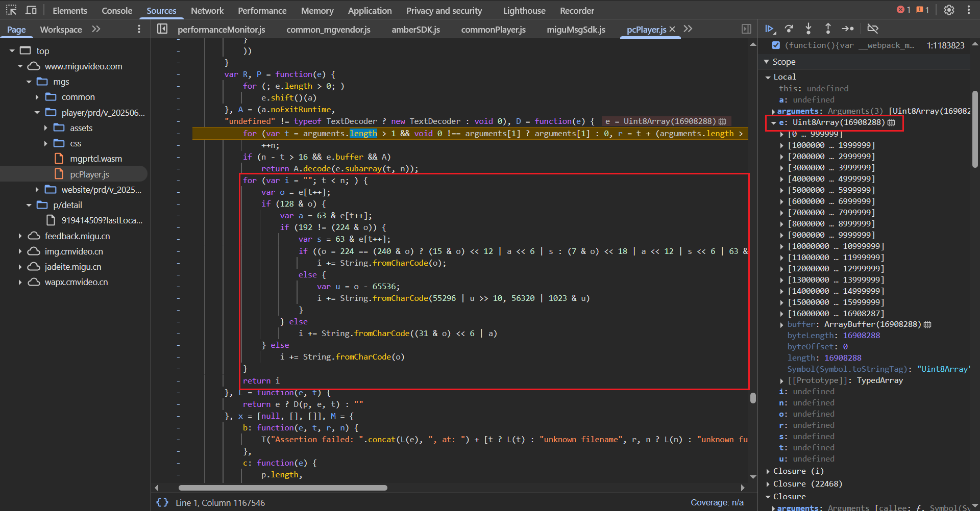The width and height of the screenshot is (980, 511).
Task: Select the inspect element picker tool
Action: 11,10
